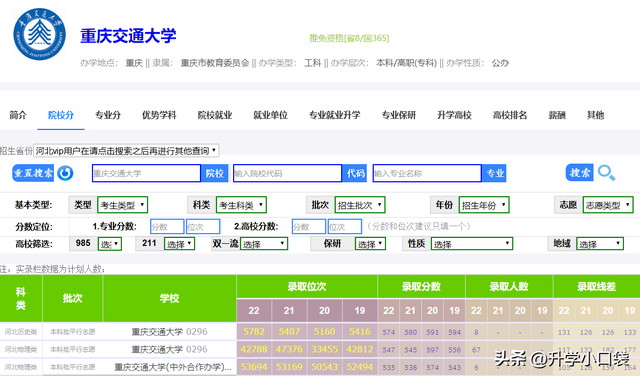Viewport: 640px width, 378px height.
Task: Expand the 招生省份 province dropdown
Action: [x=126, y=151]
